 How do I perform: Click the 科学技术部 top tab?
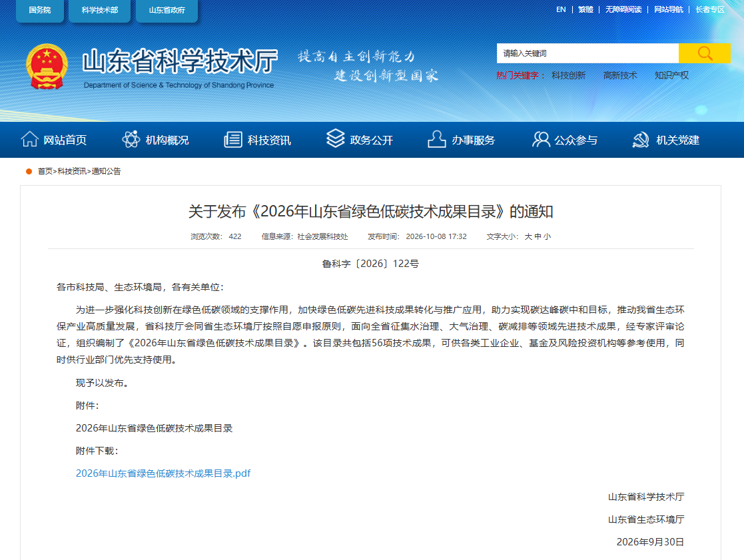pyautogui.click(x=100, y=10)
